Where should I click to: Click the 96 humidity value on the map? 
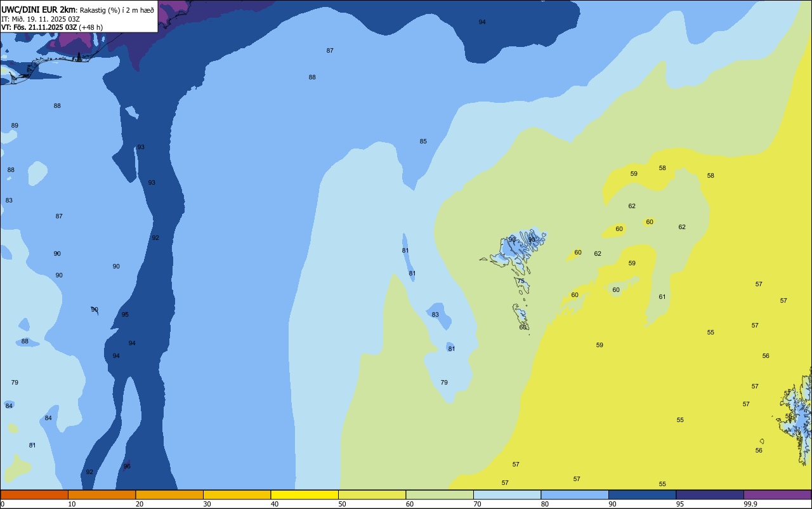pos(127,466)
